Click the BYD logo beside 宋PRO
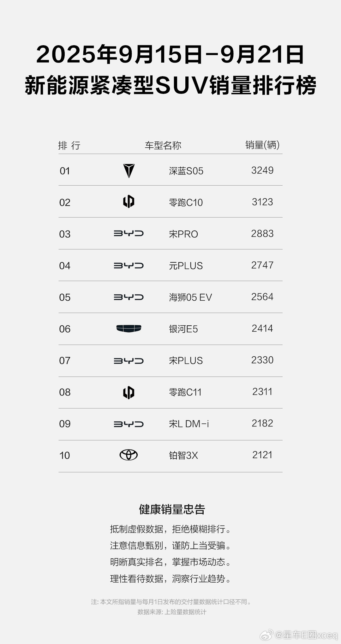341x644 pixels. coord(129,234)
